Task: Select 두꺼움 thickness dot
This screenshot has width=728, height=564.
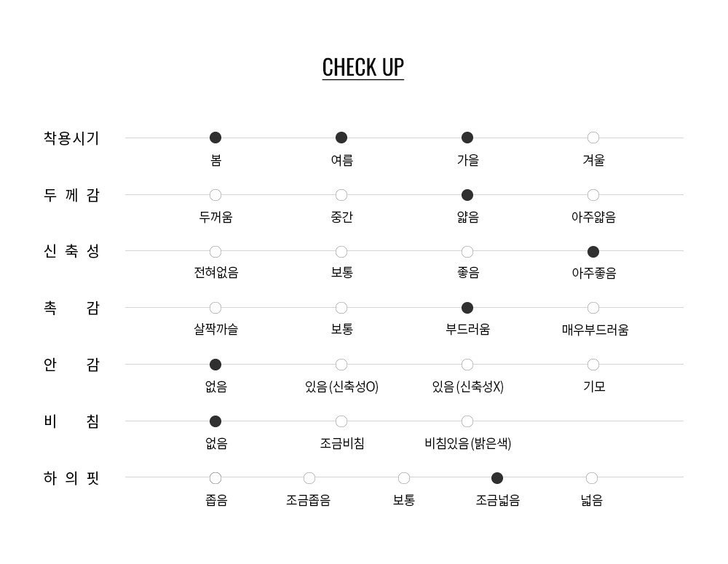Action: pos(215,195)
